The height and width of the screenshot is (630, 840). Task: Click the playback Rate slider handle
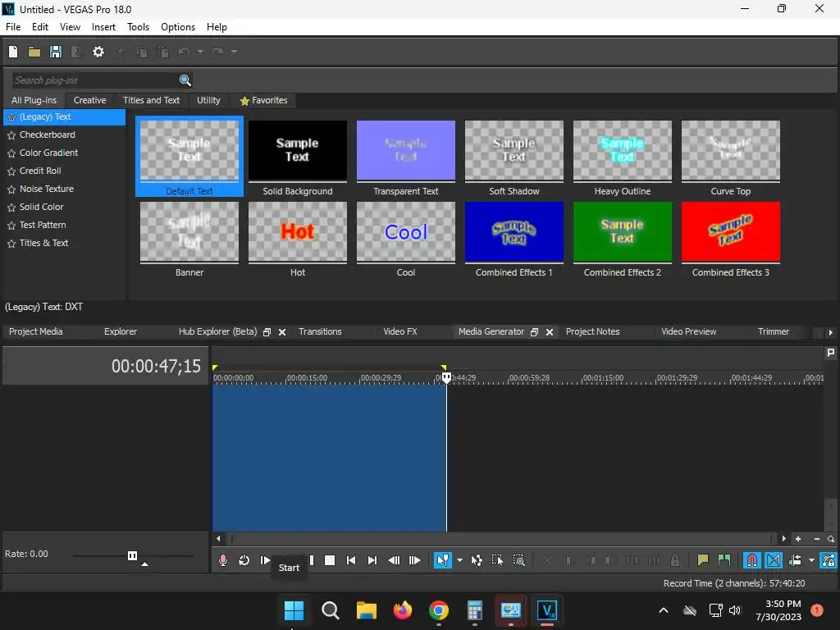[x=132, y=555]
